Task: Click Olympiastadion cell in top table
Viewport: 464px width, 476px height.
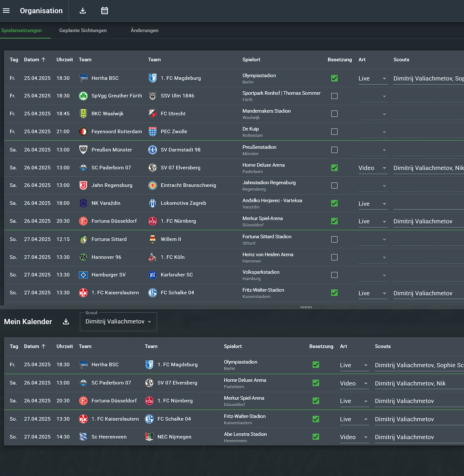Action: point(259,78)
